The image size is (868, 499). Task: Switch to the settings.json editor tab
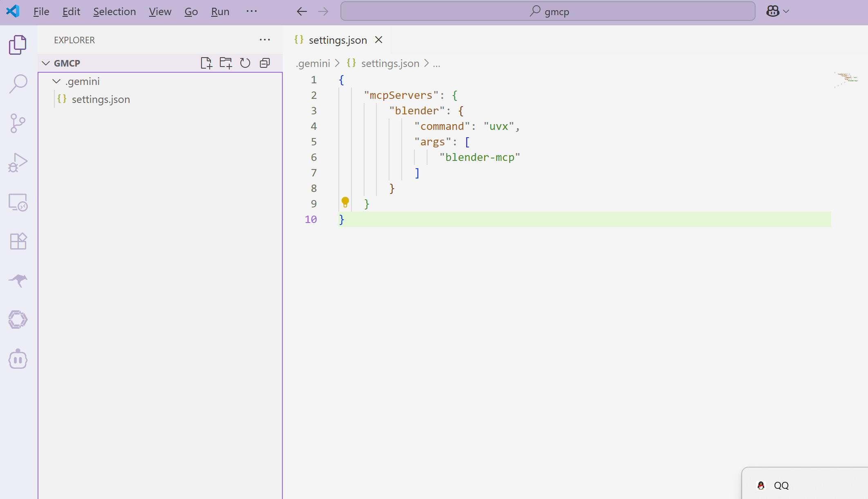click(338, 40)
